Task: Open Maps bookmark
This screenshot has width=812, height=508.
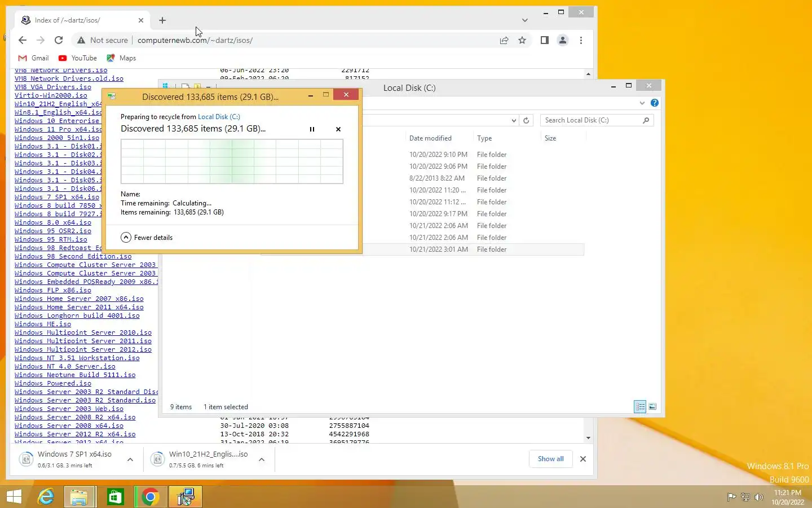Action: 121,58
